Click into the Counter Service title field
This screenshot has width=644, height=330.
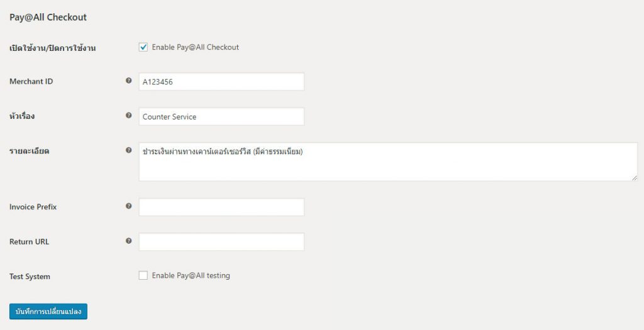(x=221, y=116)
